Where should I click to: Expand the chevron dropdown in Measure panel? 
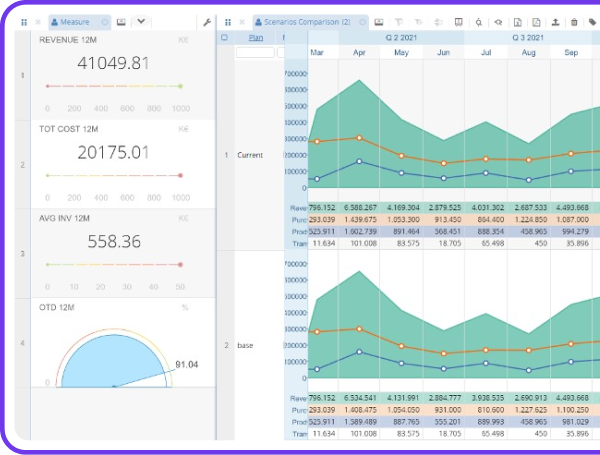click(x=141, y=21)
